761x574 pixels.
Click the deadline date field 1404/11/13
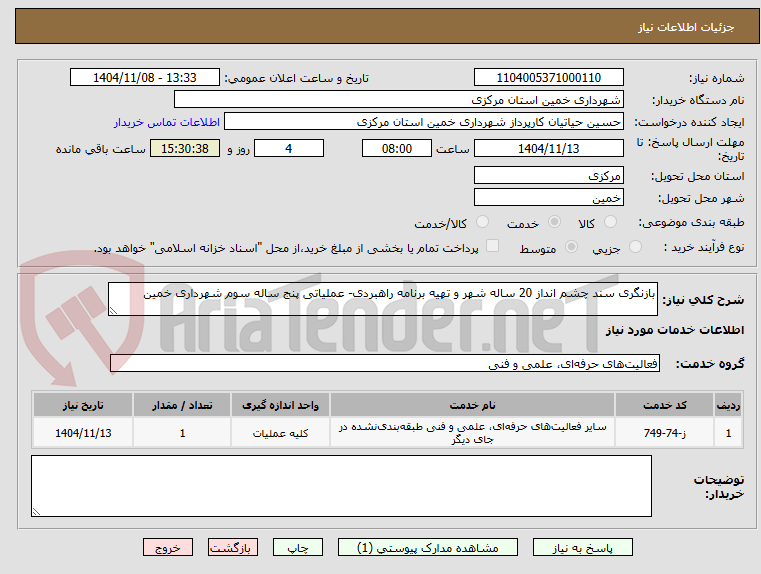tap(549, 148)
